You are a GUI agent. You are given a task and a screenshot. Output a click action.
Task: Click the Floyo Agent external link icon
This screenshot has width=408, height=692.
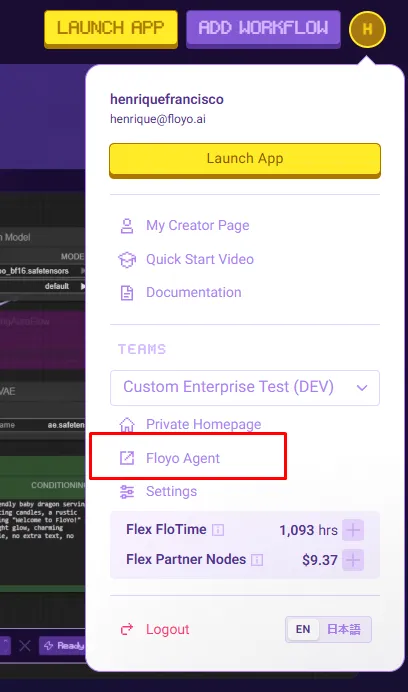coord(127,458)
